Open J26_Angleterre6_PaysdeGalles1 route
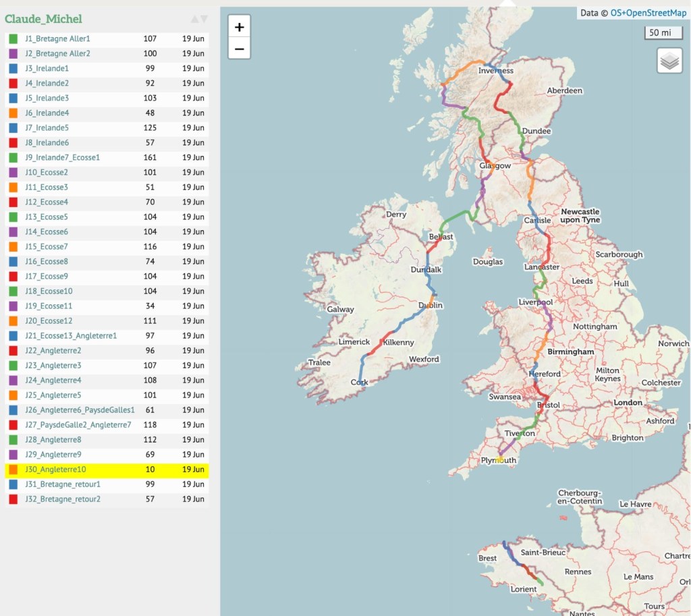Image resolution: width=691 pixels, height=616 pixels. 80,410
